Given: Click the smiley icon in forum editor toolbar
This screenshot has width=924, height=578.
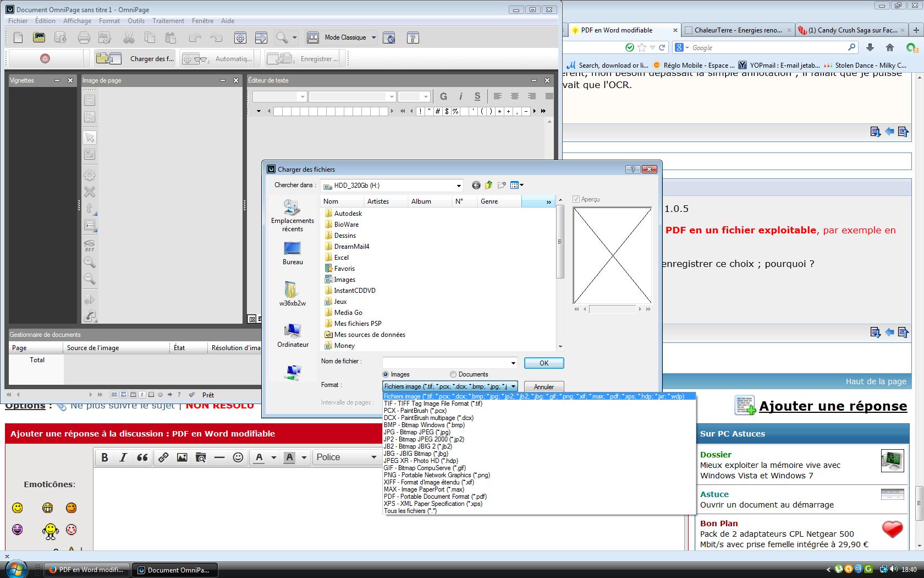Looking at the screenshot, I should (x=238, y=457).
